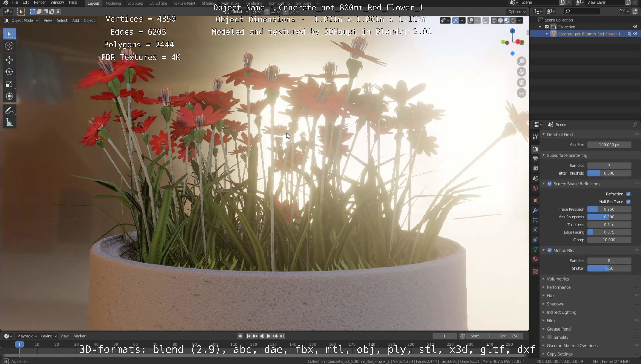Adjust the Motion Blur Shutter slider

pyautogui.click(x=609, y=268)
